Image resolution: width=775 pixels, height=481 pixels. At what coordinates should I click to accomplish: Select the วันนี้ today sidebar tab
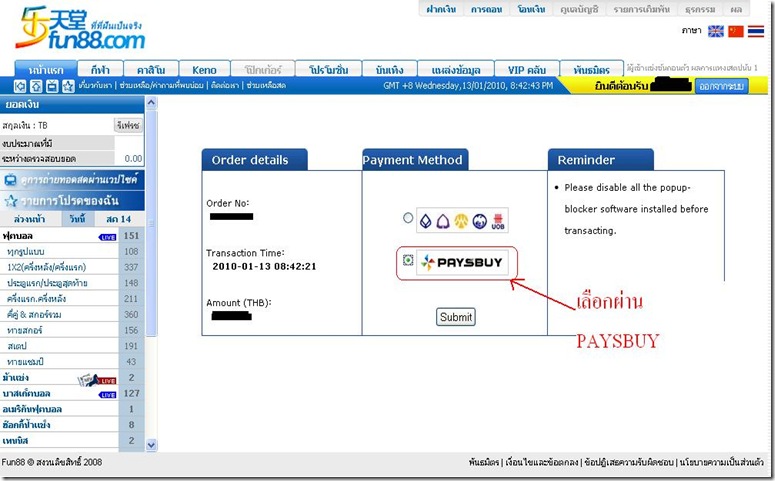click(78, 219)
